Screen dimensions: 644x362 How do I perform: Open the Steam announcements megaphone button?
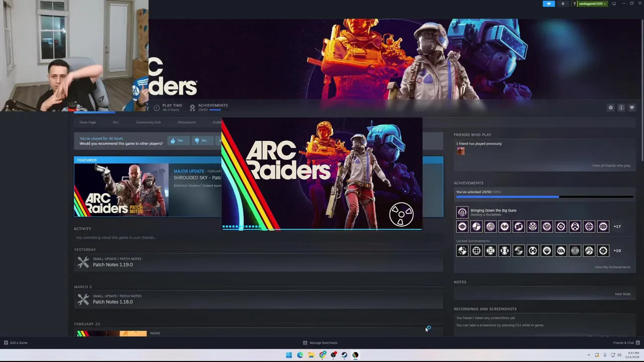(549, 4)
